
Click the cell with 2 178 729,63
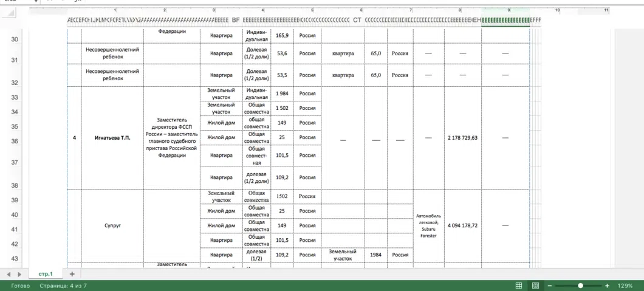click(x=462, y=138)
